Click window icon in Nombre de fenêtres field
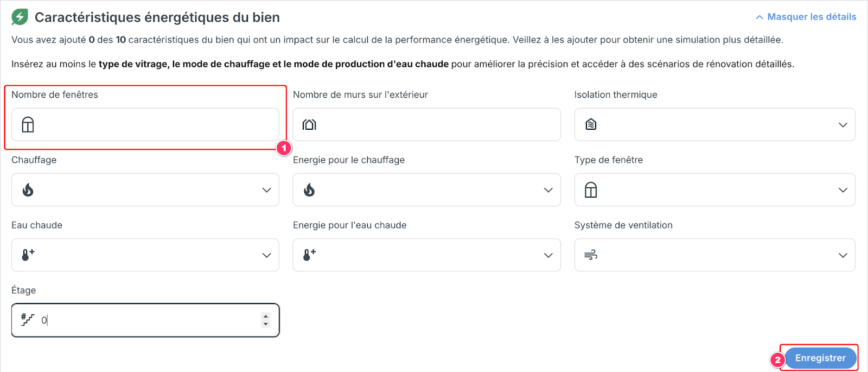This screenshot has height=372, width=868. [28, 125]
